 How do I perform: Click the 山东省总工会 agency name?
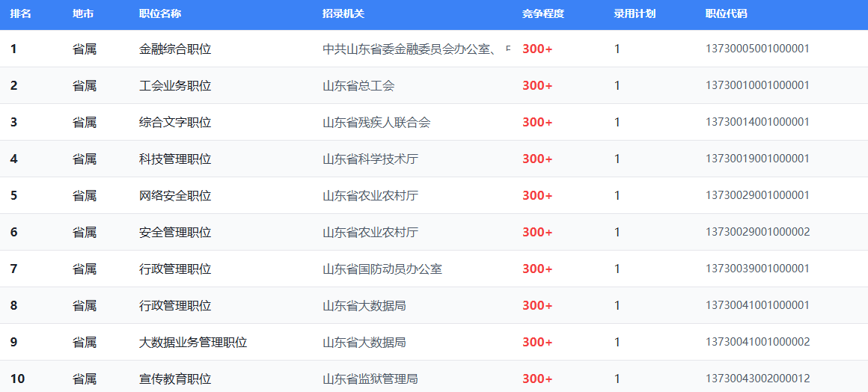358,86
